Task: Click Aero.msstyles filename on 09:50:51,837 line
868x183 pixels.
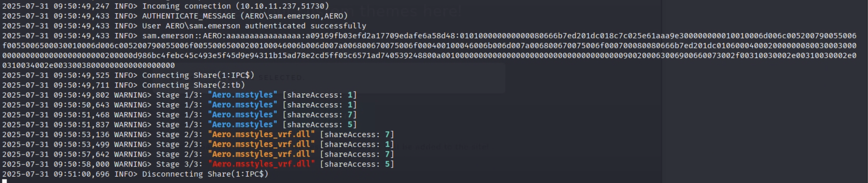Action: (242, 124)
